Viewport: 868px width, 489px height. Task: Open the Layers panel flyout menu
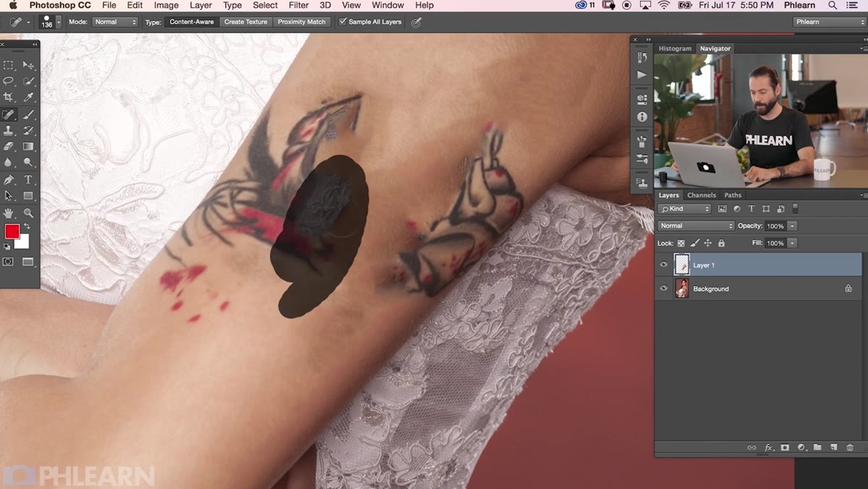coord(864,195)
